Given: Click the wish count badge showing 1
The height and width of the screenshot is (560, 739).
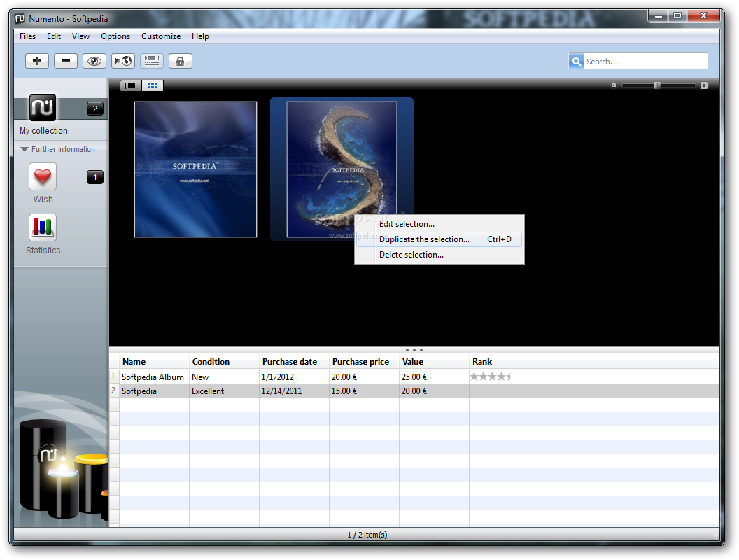Looking at the screenshot, I should [x=95, y=177].
